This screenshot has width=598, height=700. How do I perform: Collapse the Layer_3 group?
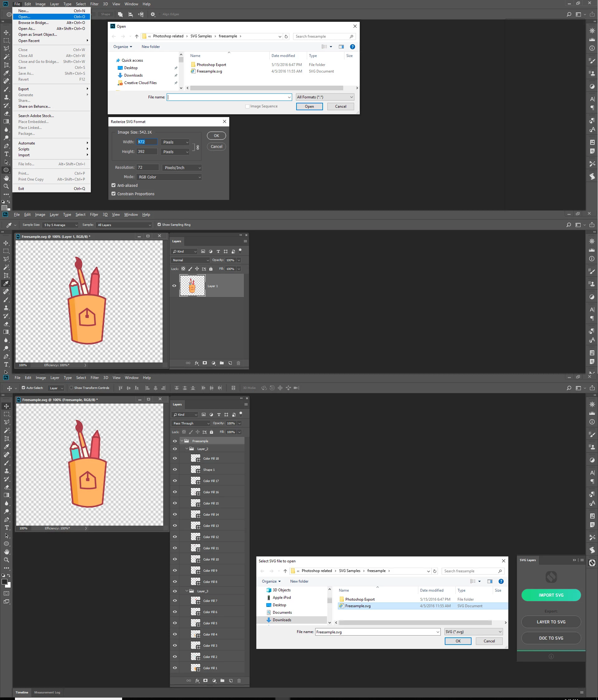tap(187, 591)
